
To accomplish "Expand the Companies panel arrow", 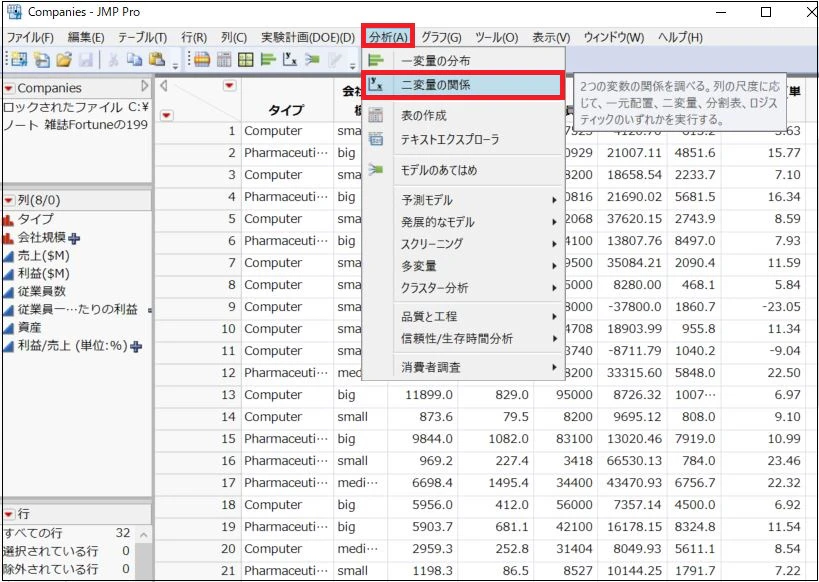I will pyautogui.click(x=145, y=86).
